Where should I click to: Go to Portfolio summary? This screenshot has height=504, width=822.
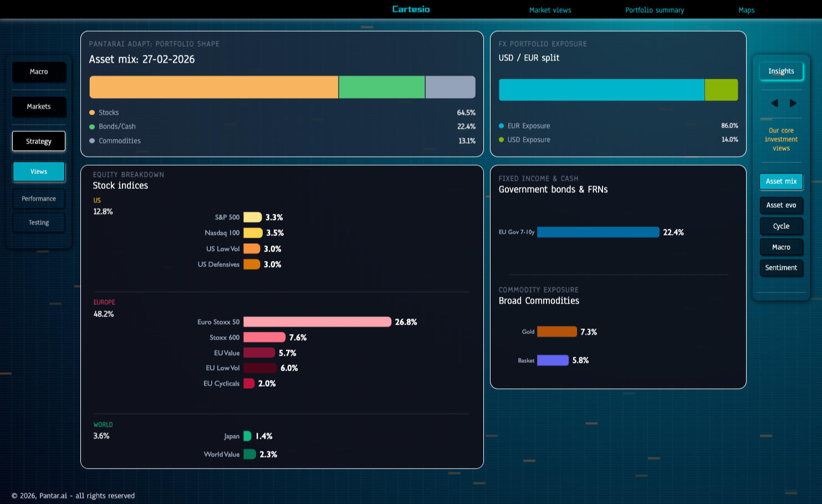pyautogui.click(x=655, y=10)
